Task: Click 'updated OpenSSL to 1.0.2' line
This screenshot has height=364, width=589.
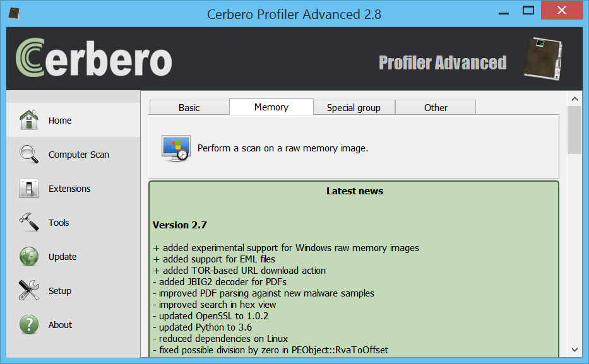Action: (211, 316)
